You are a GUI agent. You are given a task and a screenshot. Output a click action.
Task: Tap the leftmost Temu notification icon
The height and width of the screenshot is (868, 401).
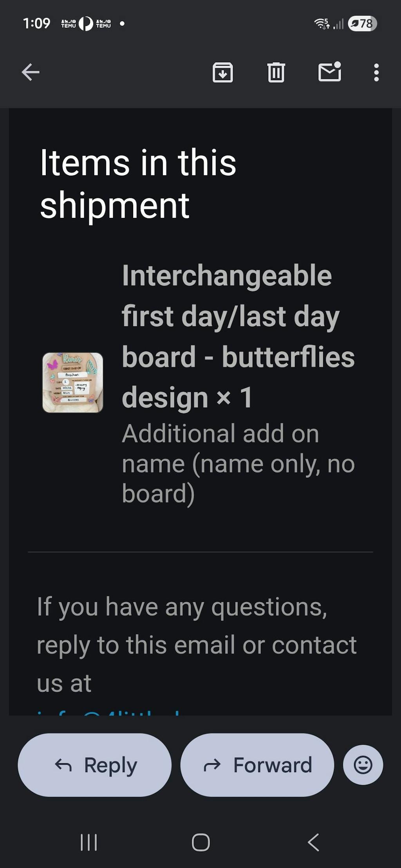point(69,23)
